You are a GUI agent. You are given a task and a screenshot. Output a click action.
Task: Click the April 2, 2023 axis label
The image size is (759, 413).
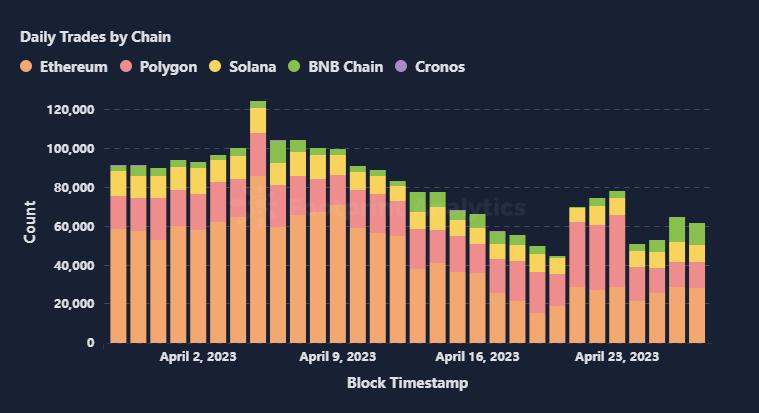pos(198,357)
